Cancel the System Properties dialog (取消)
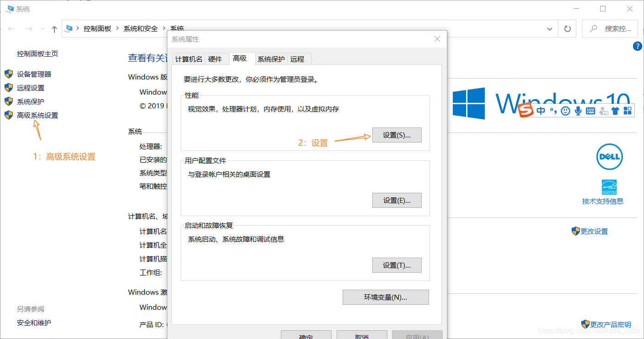 [x=362, y=335]
